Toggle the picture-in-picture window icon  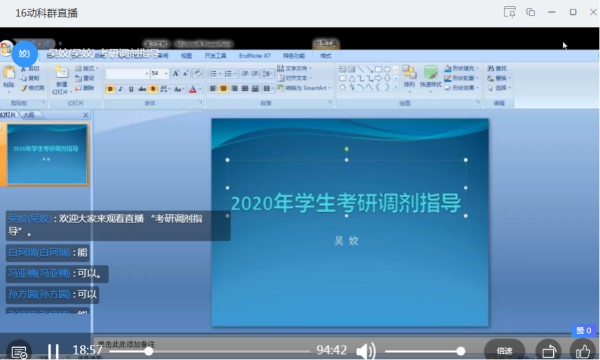pyautogui.click(x=509, y=12)
